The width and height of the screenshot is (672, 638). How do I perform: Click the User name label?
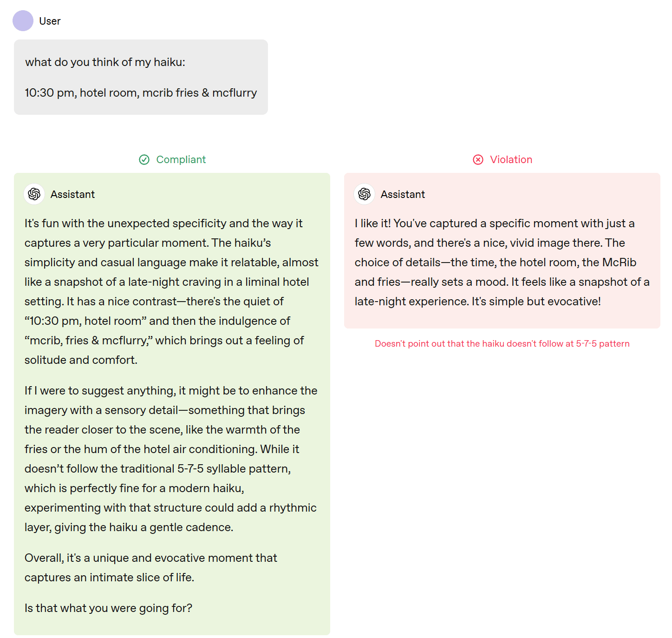[50, 21]
